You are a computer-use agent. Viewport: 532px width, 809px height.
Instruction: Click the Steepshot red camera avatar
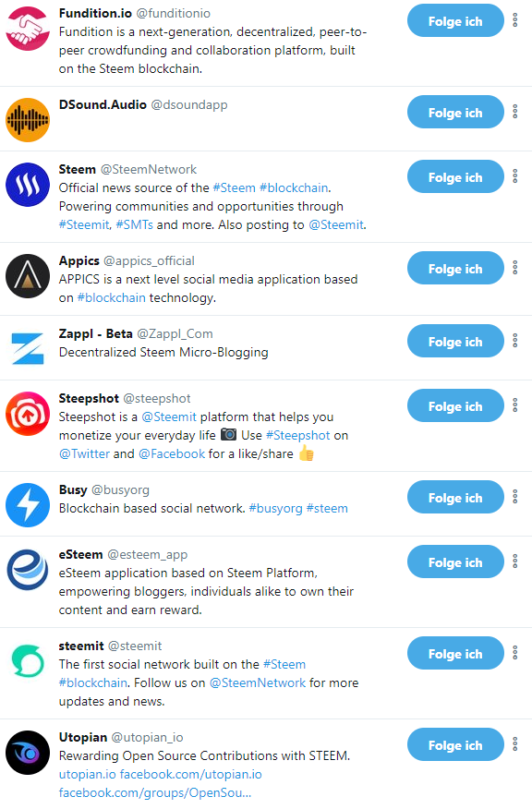[28, 413]
